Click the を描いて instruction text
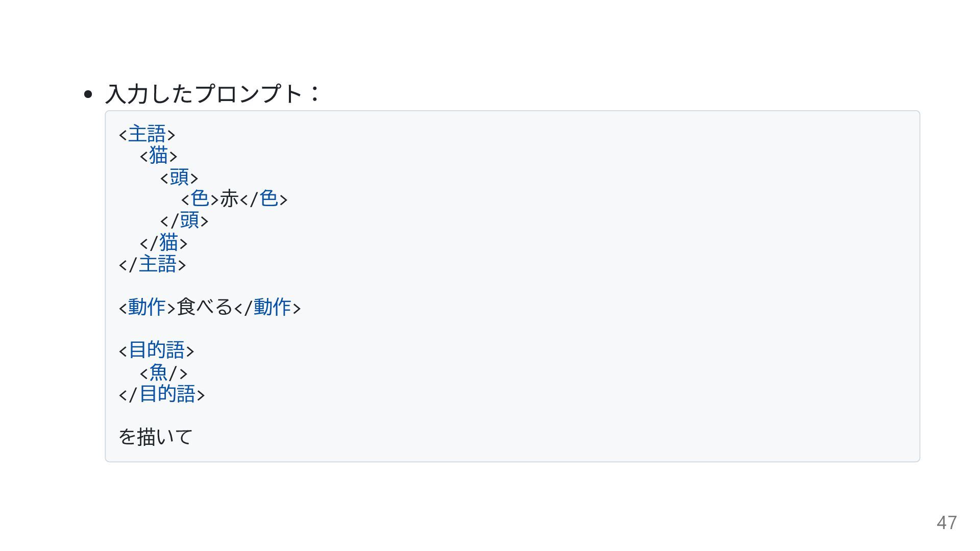 tap(155, 437)
